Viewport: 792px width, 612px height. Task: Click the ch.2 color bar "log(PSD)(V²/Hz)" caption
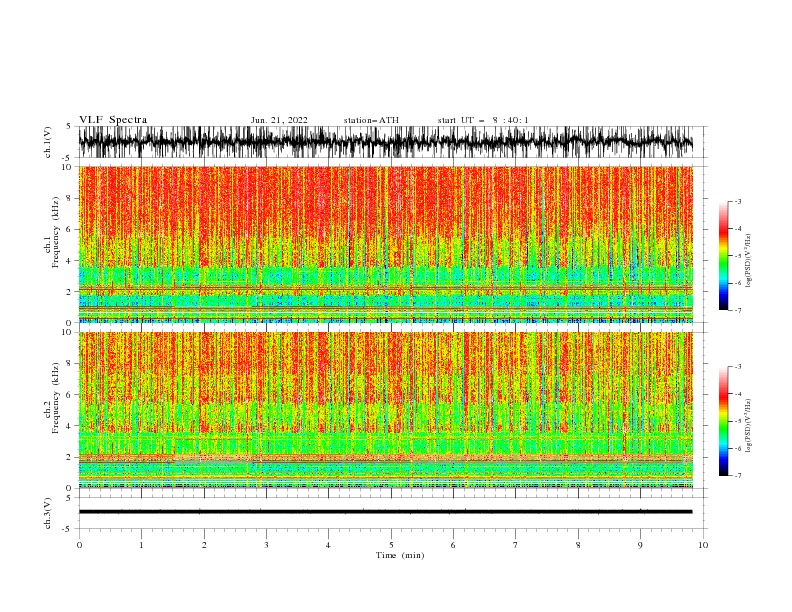tap(748, 426)
